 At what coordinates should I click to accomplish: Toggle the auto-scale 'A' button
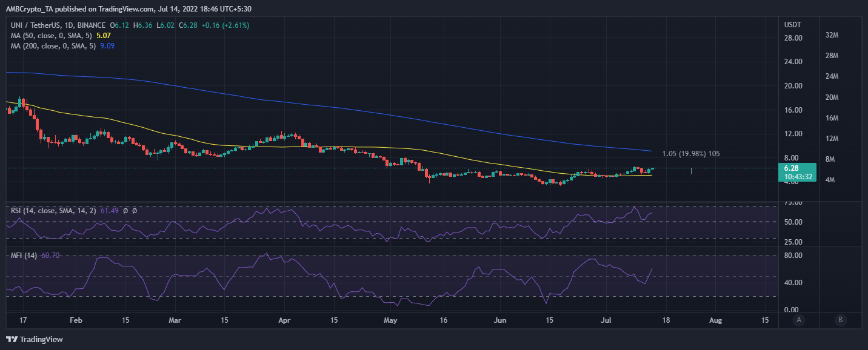pyautogui.click(x=799, y=320)
